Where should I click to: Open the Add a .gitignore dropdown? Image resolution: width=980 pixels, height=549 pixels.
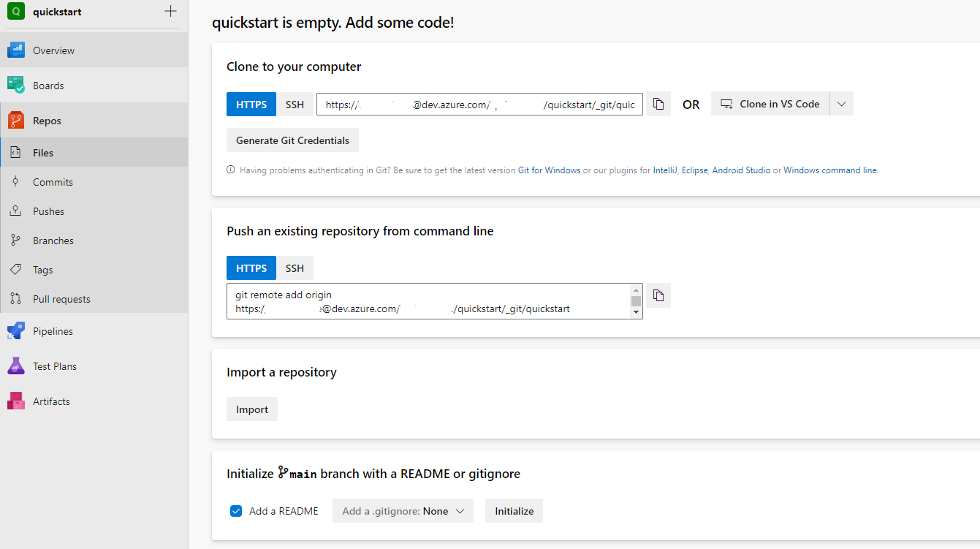click(x=403, y=511)
